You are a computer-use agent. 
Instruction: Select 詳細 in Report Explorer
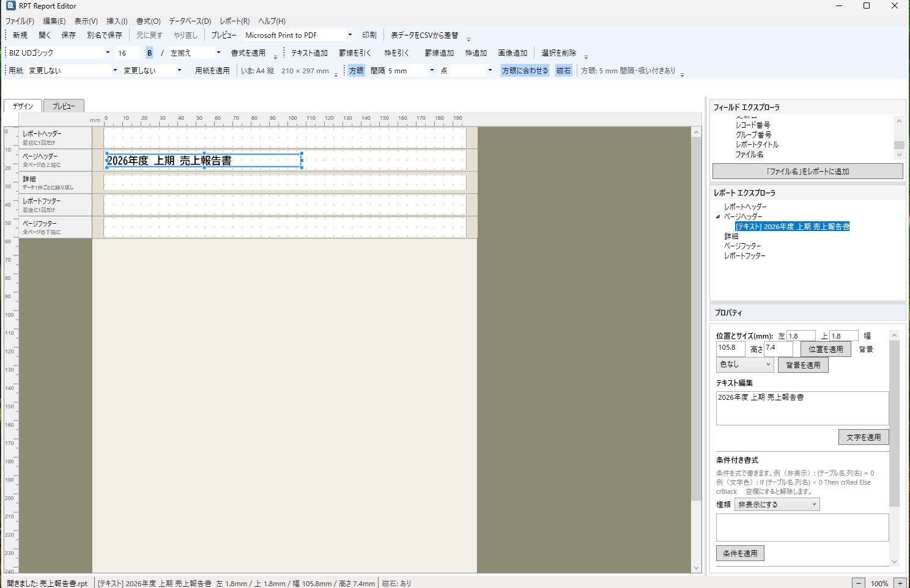click(731, 236)
